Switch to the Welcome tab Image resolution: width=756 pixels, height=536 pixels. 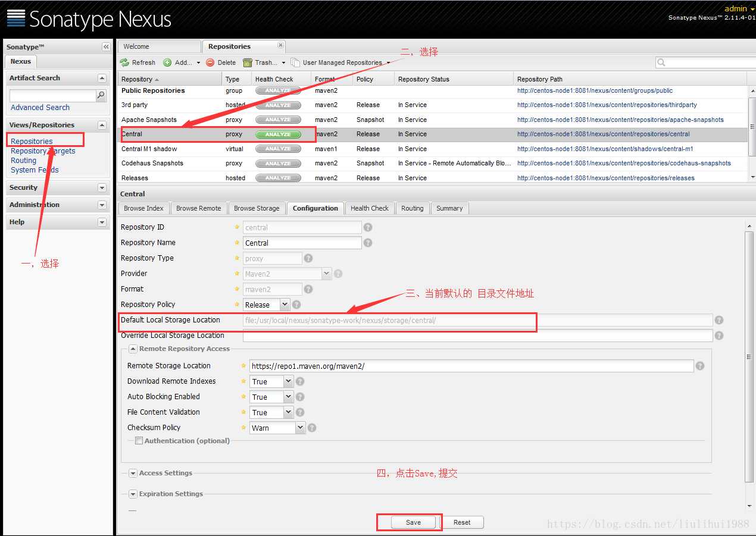(x=159, y=46)
